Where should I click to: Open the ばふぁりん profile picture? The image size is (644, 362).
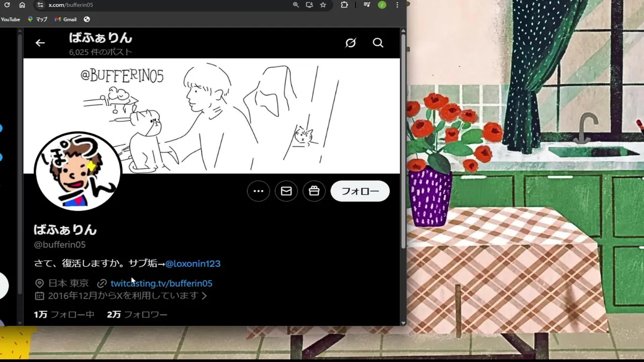point(77,171)
